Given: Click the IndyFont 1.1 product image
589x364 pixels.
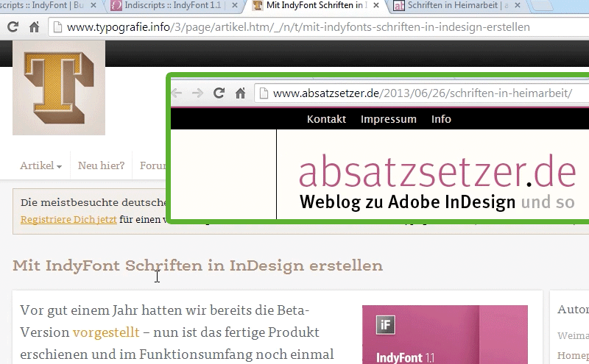Looking at the screenshot, I should [445, 335].
